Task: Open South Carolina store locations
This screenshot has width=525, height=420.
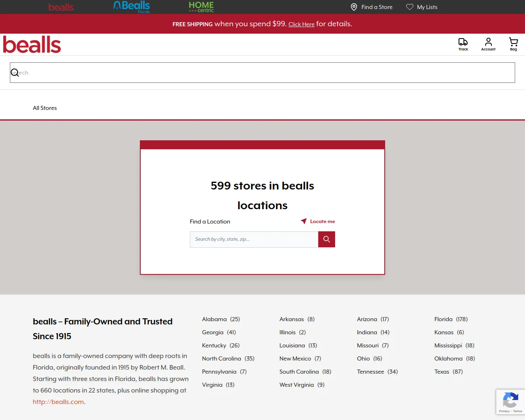Action: click(x=305, y=372)
